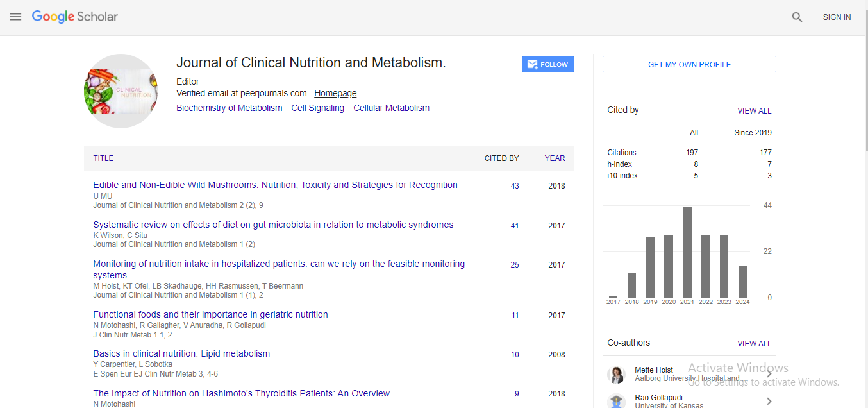Image resolution: width=868 pixels, height=408 pixels.
Task: Open Cellular Metabolism topic
Action: tap(392, 108)
